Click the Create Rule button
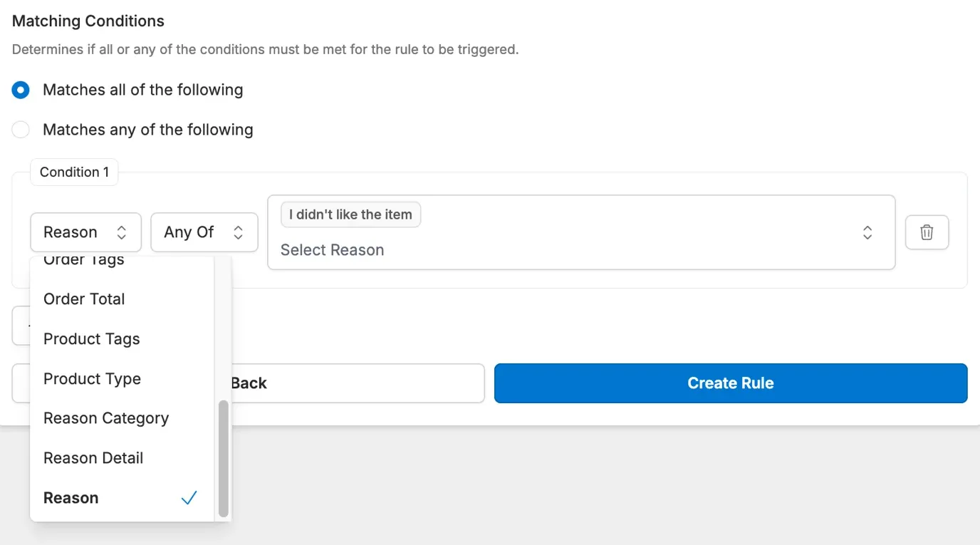 (730, 383)
